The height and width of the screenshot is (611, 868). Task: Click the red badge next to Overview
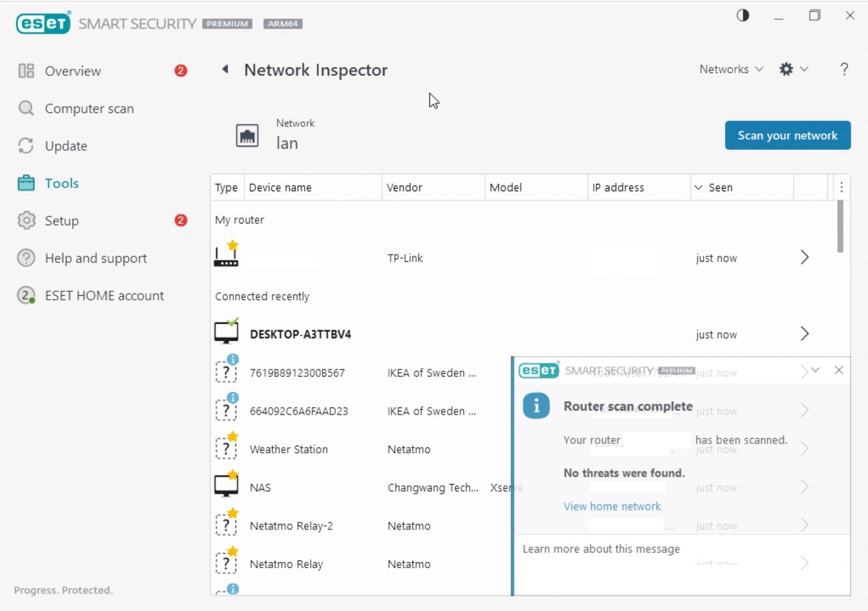point(181,71)
